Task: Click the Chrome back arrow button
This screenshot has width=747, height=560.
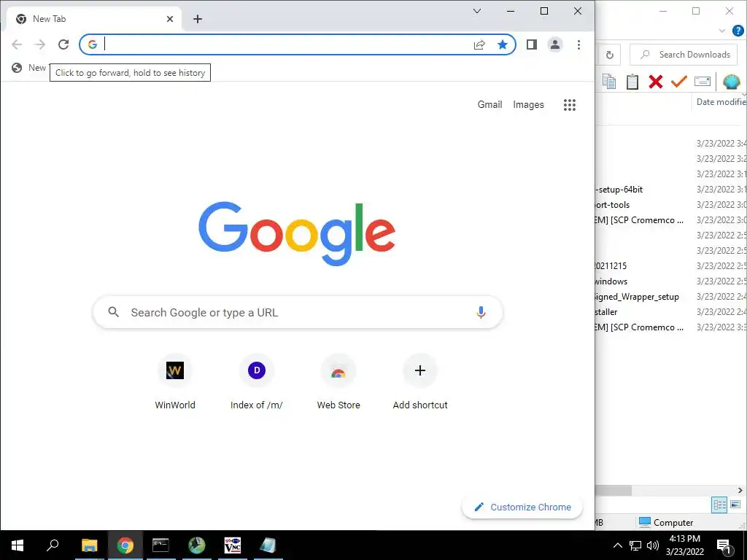Action: point(17,44)
